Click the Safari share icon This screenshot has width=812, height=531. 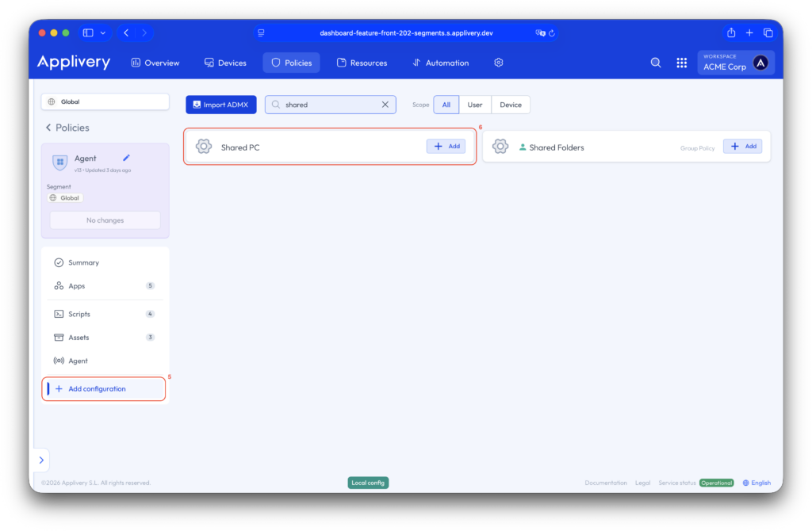731,32
